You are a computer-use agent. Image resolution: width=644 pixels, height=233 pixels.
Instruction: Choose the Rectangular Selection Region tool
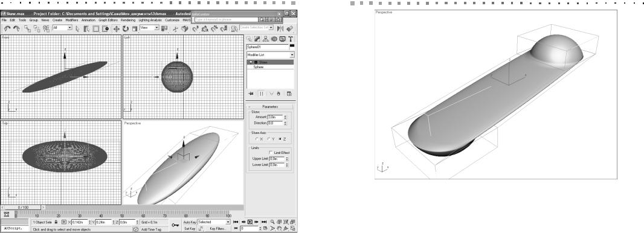[95, 28]
